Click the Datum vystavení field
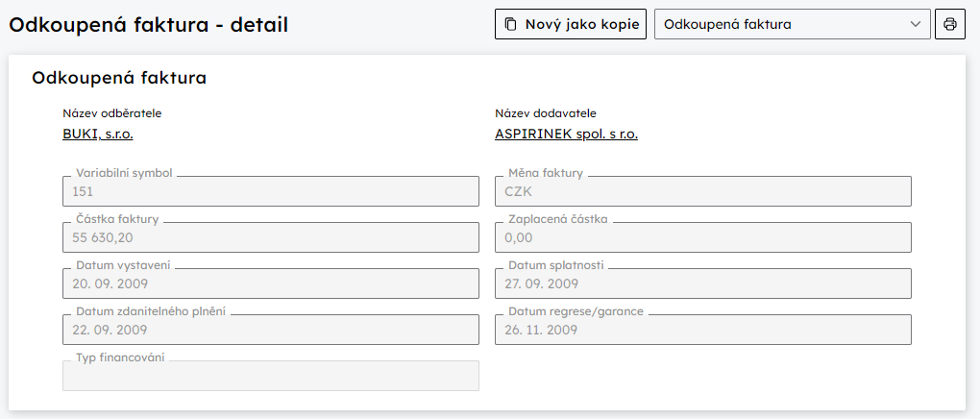Viewport: 980px width, 419px height. click(x=271, y=283)
